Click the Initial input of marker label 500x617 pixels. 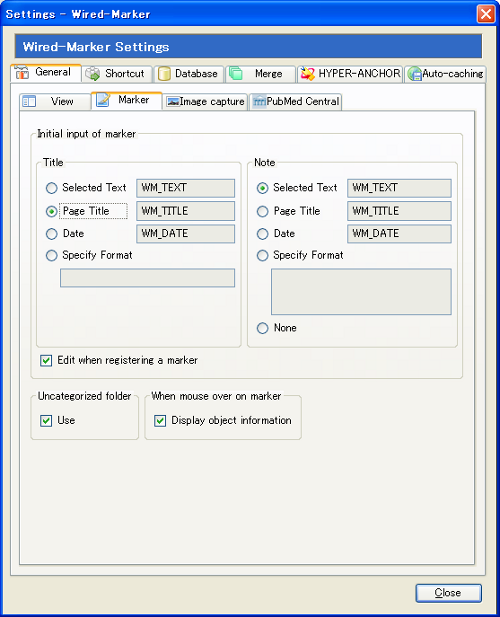(87, 134)
